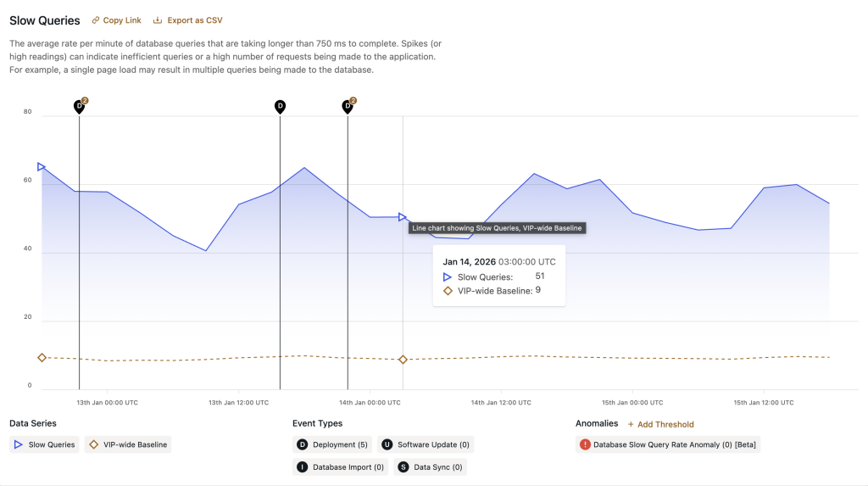Toggle Database Slow Query Rate Anomaly filter
Viewport: 868px width, 486px height.
(668, 444)
